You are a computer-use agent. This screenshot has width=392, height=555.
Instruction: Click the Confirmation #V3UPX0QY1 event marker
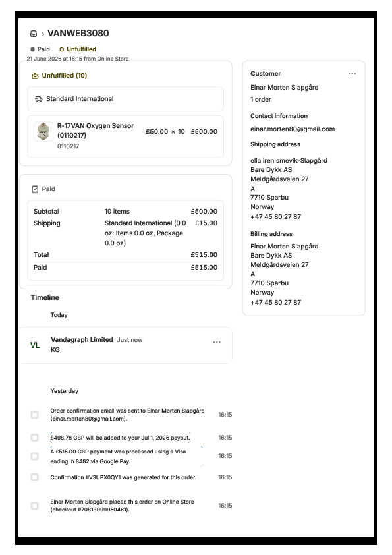pyautogui.click(x=35, y=477)
